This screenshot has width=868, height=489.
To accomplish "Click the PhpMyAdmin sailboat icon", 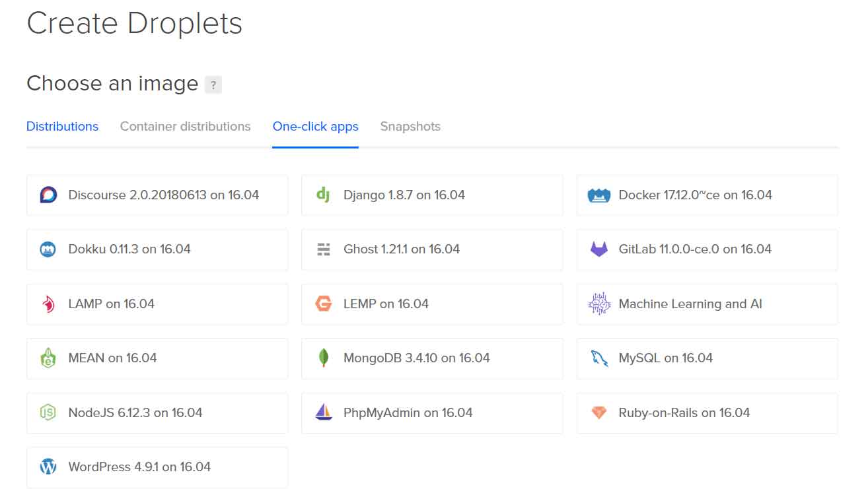I will pos(323,412).
